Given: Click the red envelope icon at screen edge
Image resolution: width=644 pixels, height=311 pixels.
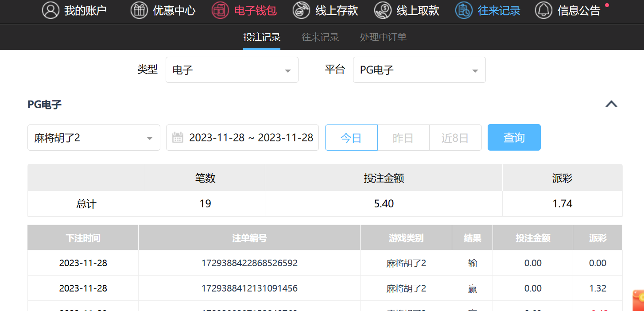Looking at the screenshot, I should point(638,300).
